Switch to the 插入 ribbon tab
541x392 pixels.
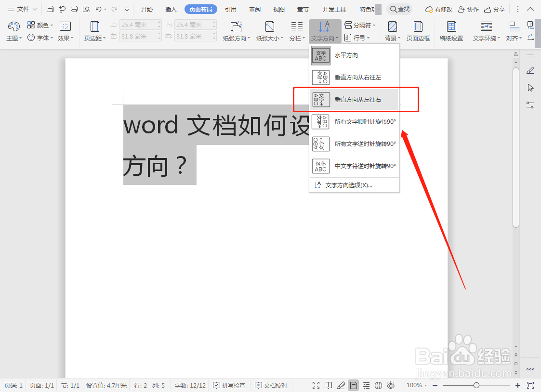(171, 9)
